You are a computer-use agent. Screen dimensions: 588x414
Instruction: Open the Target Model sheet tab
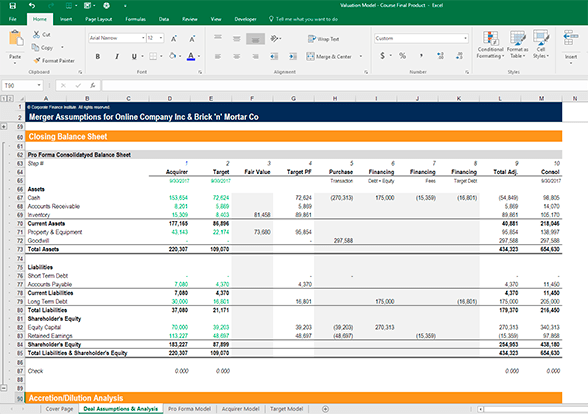click(286, 409)
